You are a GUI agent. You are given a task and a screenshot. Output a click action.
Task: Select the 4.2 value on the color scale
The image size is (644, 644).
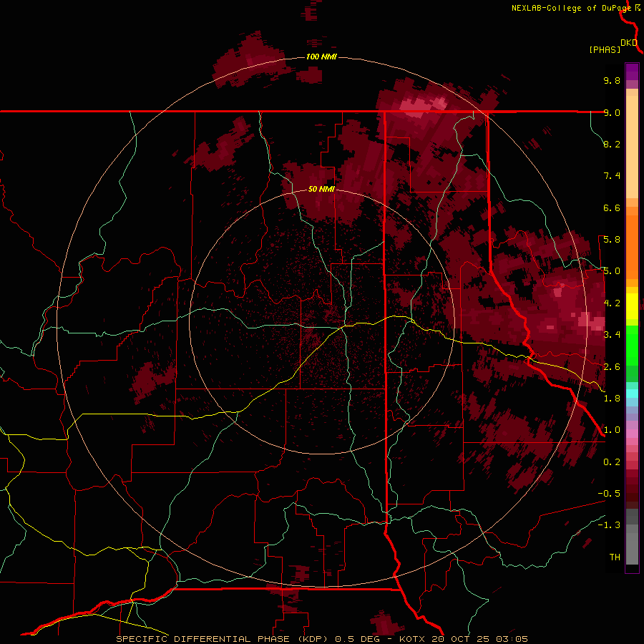[612, 303]
